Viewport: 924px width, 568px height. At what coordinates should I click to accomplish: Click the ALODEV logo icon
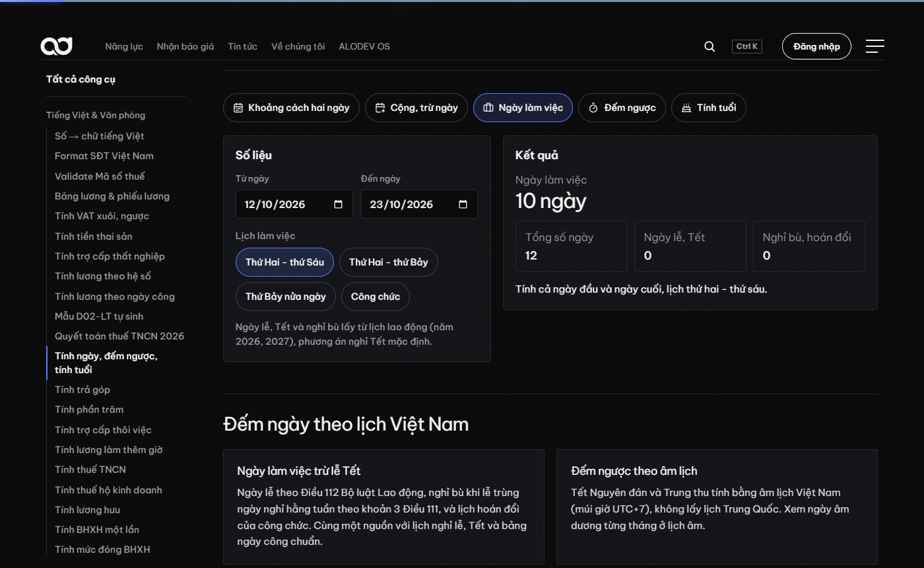pos(56,46)
